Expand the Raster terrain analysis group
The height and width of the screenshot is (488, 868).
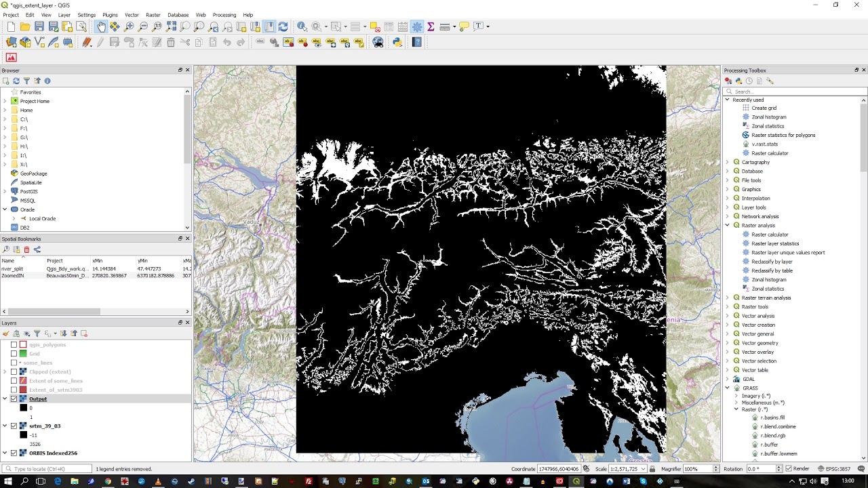pyautogui.click(x=728, y=298)
